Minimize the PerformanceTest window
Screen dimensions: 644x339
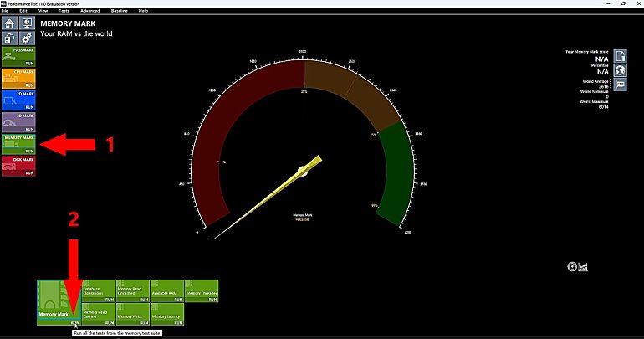(x=608, y=3)
